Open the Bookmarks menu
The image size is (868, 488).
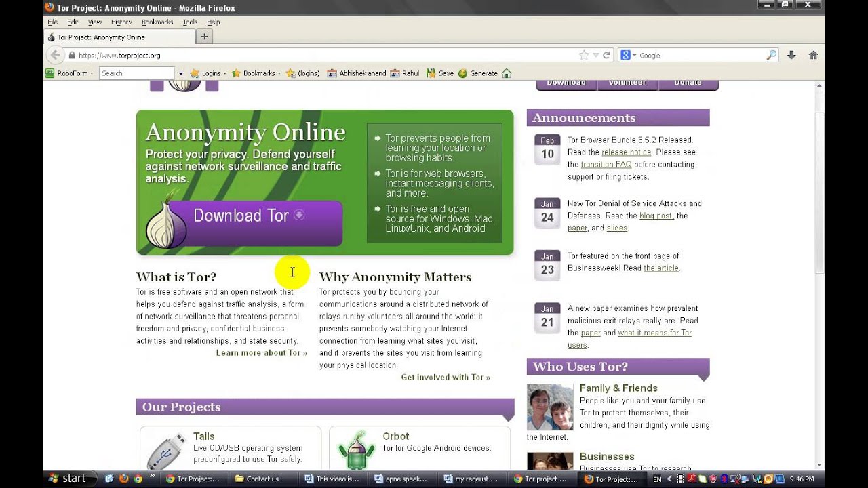point(157,22)
